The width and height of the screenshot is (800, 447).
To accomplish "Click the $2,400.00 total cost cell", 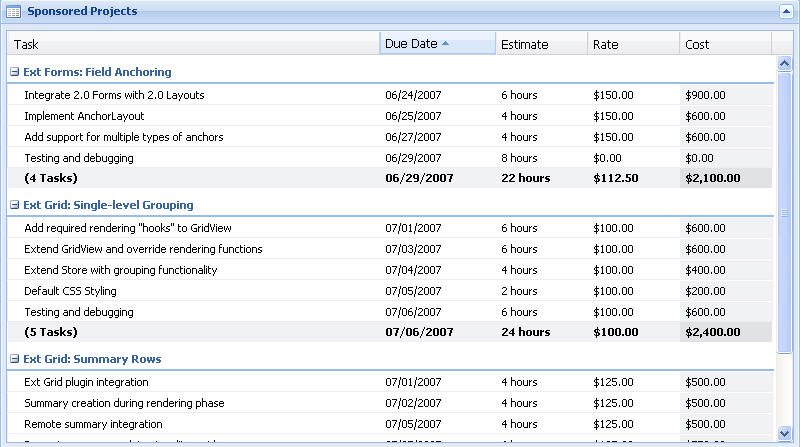I will 713,332.
